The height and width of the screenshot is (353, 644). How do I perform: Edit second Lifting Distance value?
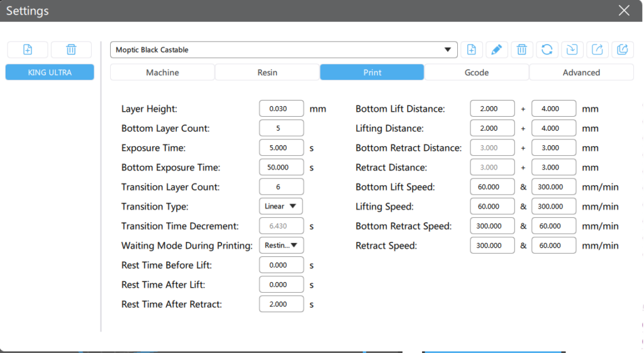click(x=553, y=128)
